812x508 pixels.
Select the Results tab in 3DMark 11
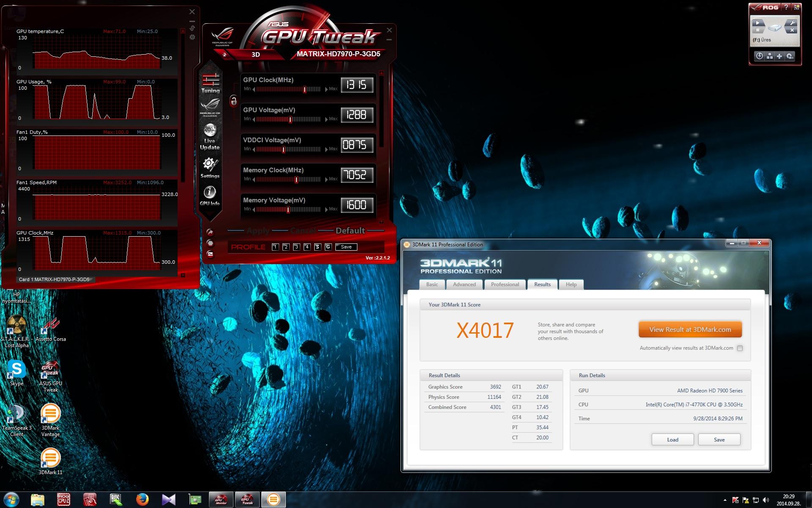[543, 284]
